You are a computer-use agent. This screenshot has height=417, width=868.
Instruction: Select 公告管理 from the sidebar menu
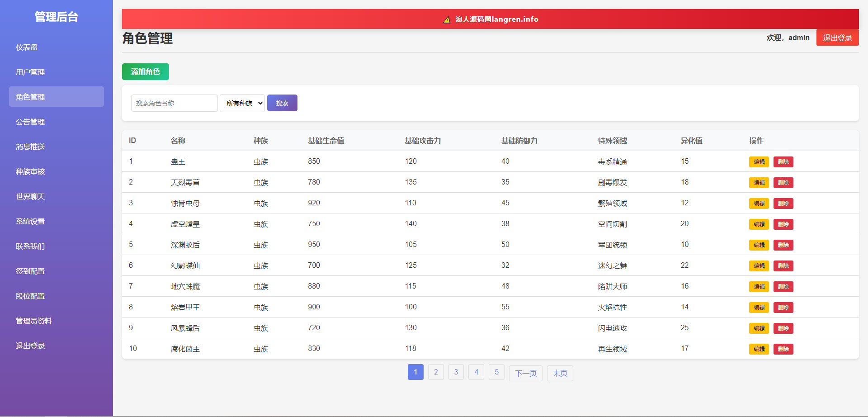click(30, 122)
